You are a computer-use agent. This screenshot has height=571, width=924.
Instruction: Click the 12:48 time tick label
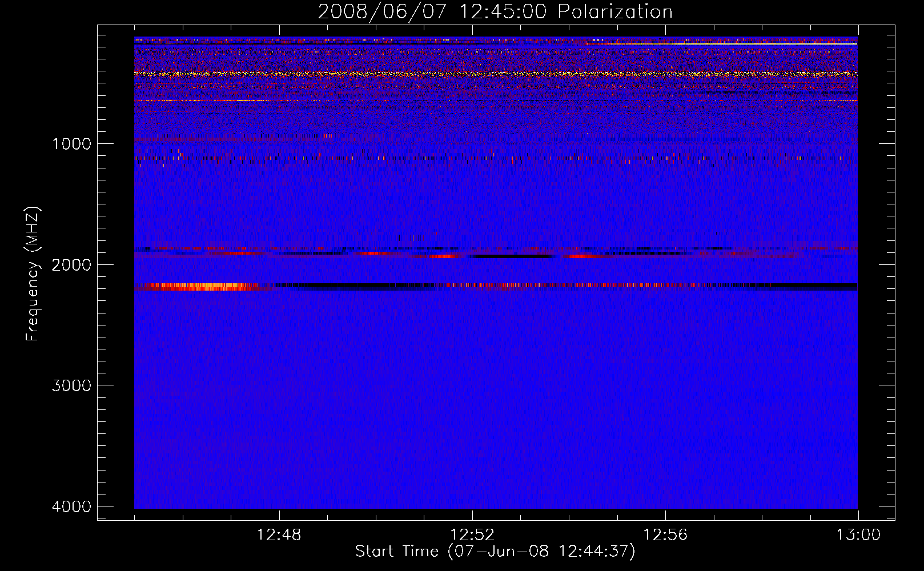tap(279, 535)
